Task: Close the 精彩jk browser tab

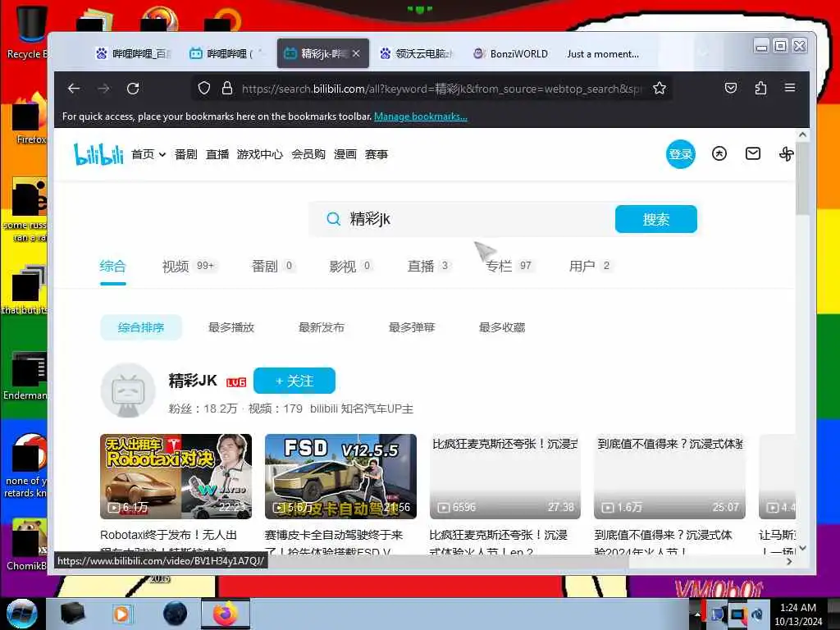Action: pos(356,53)
